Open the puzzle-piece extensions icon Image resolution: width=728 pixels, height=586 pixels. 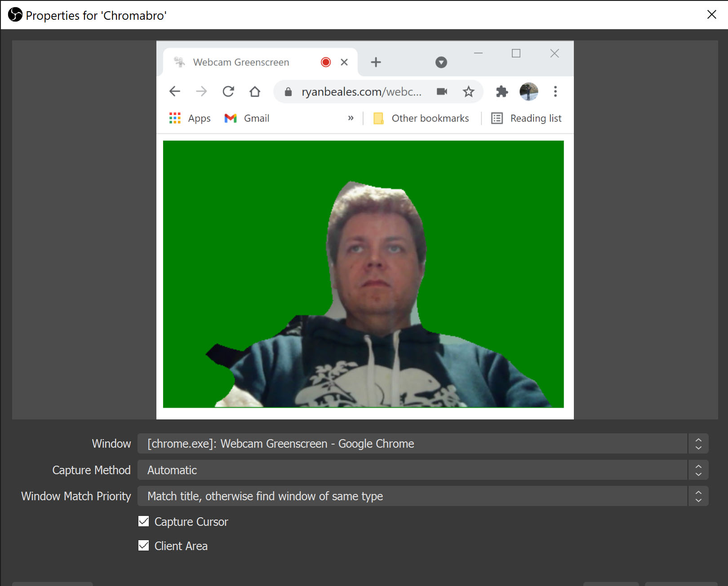(502, 92)
